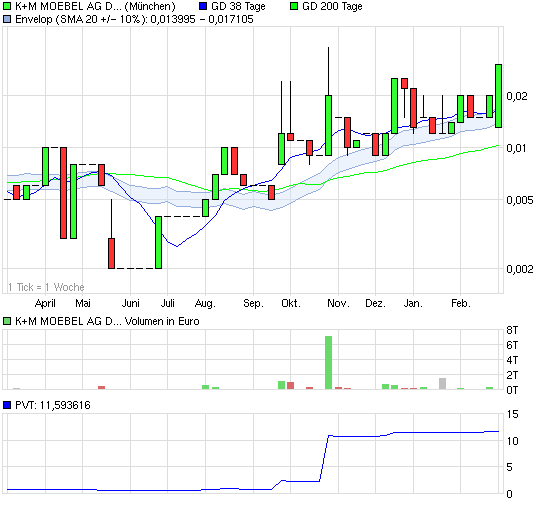Click the tallest green volume bar in November
The image size is (545, 515).
(x=328, y=362)
